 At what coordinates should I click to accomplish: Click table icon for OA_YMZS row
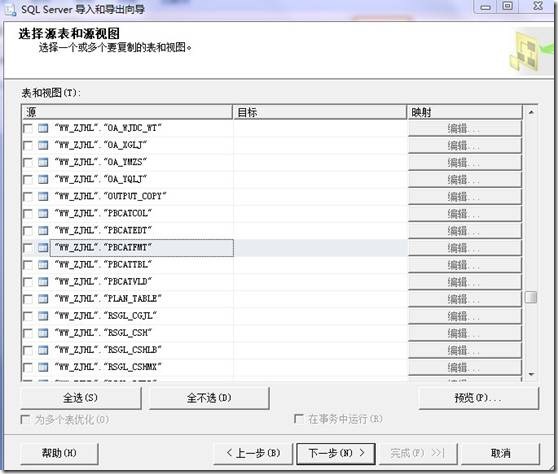click(43, 162)
